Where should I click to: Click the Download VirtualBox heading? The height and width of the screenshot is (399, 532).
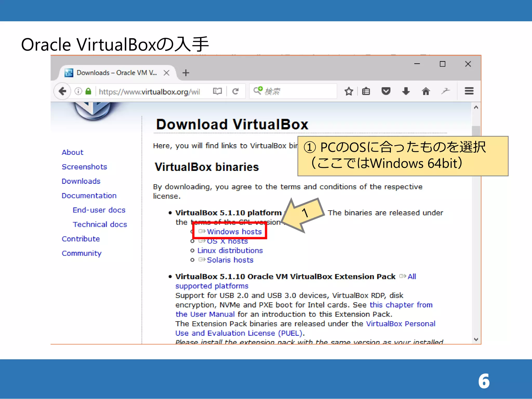click(x=232, y=124)
